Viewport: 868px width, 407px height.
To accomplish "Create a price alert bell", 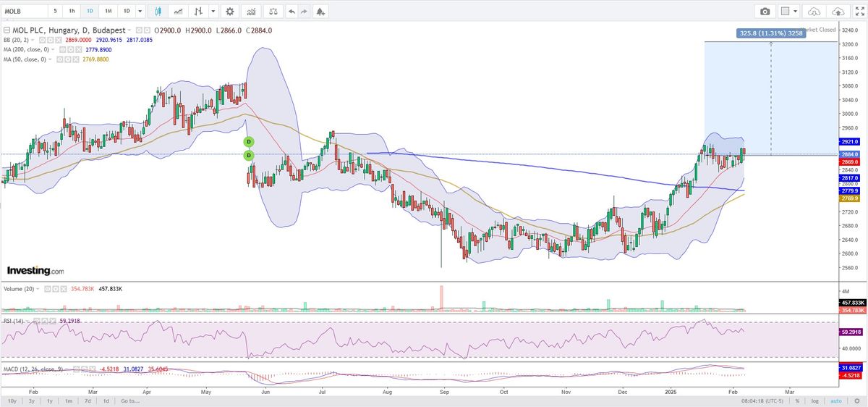I will point(320,11).
